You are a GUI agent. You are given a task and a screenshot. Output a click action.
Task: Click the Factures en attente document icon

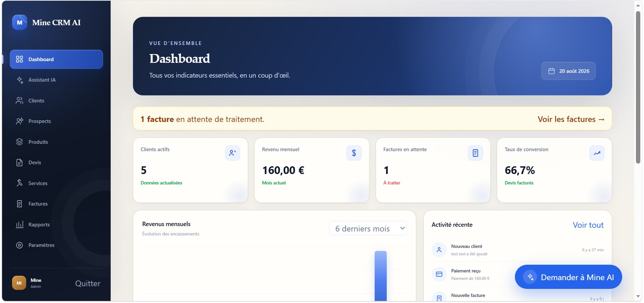[x=475, y=153]
